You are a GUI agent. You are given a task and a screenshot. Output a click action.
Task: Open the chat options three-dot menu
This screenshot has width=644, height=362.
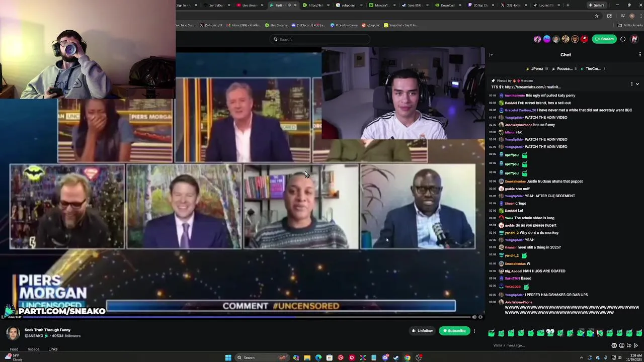(640, 54)
